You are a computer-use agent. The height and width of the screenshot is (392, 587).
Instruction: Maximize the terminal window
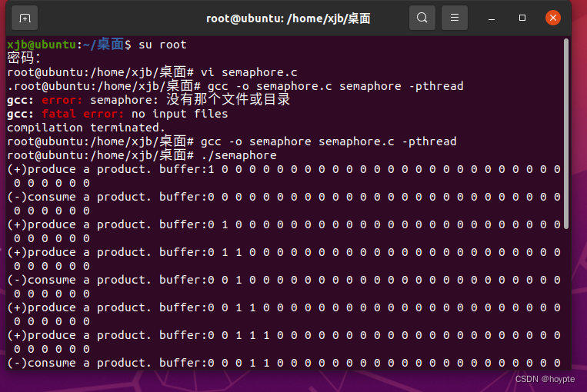coord(522,18)
